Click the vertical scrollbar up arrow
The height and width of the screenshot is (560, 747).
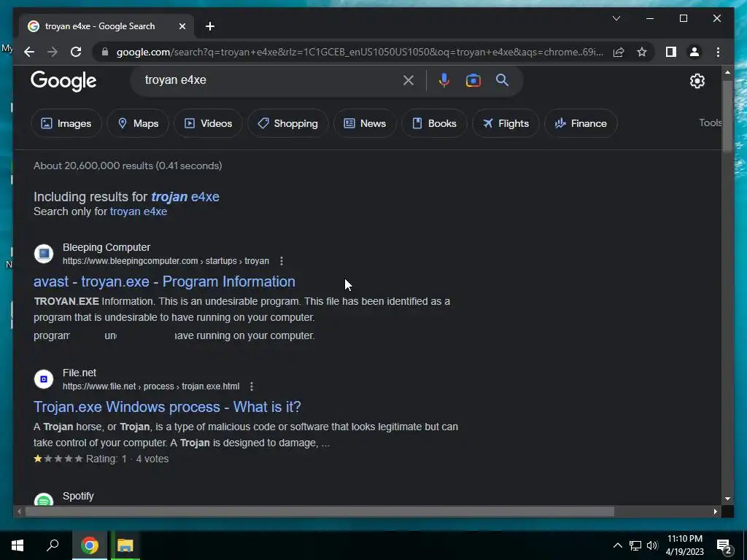coord(727,73)
